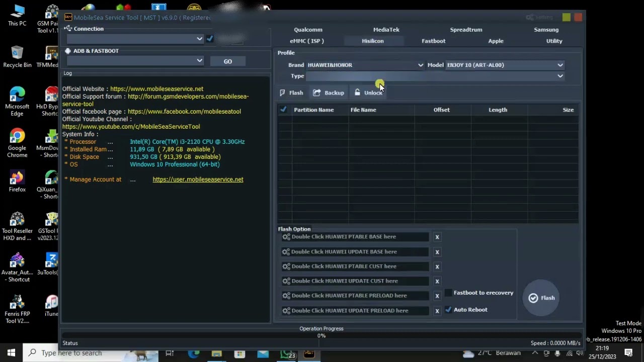Clear the HUAWEI UPDATE PRELOAD file with X
The height and width of the screenshot is (362, 644).
point(437,311)
